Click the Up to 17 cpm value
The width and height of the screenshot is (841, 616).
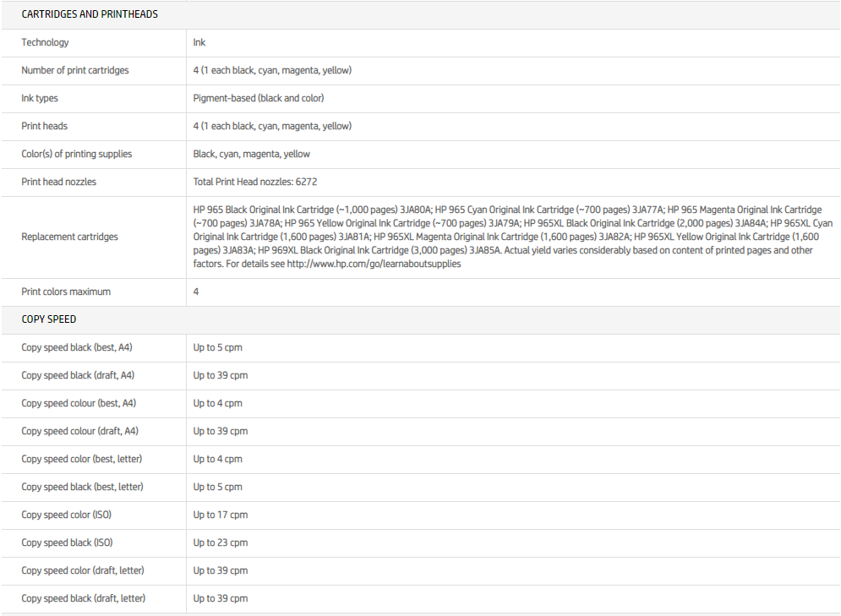click(x=221, y=515)
